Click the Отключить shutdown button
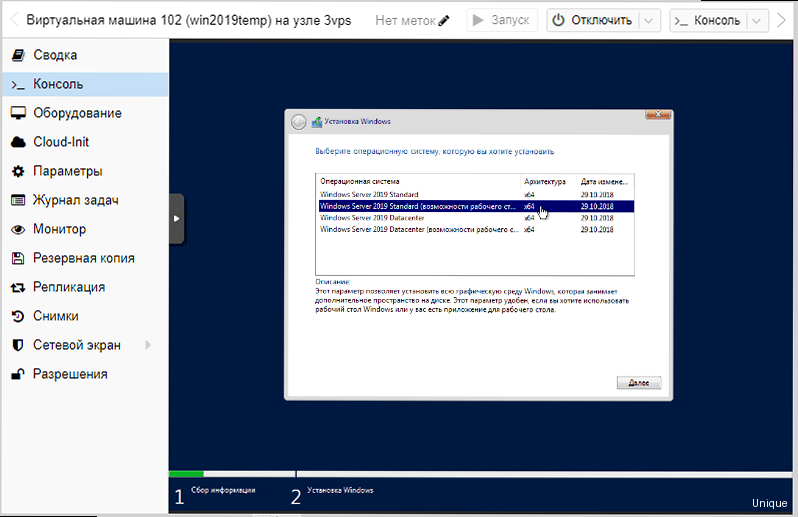The width and height of the screenshot is (798, 517). 594,20
